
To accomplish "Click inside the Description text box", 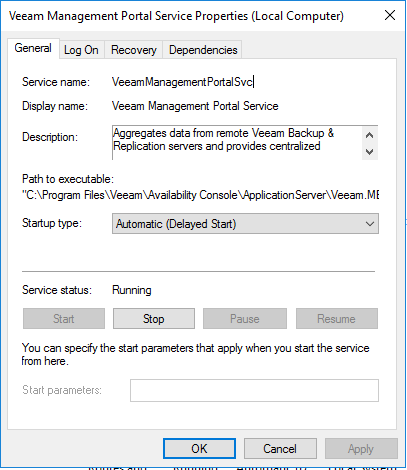I will click(x=237, y=143).
